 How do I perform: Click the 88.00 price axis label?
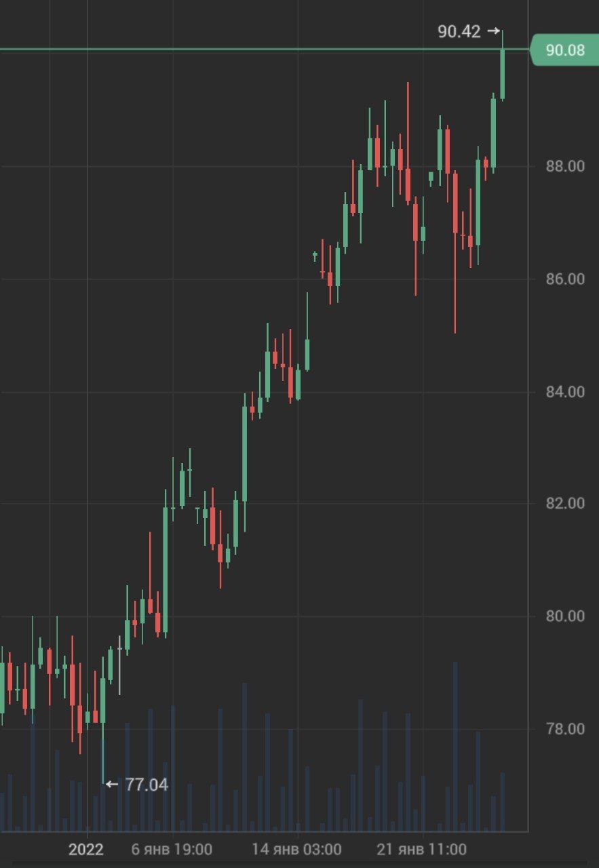click(x=564, y=166)
